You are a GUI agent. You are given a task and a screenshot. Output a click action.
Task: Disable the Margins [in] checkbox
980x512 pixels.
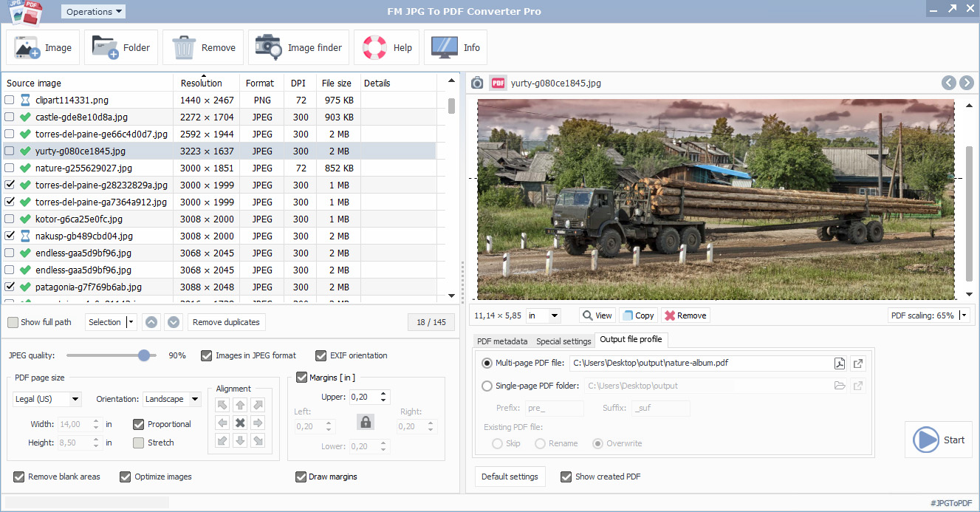pos(301,378)
